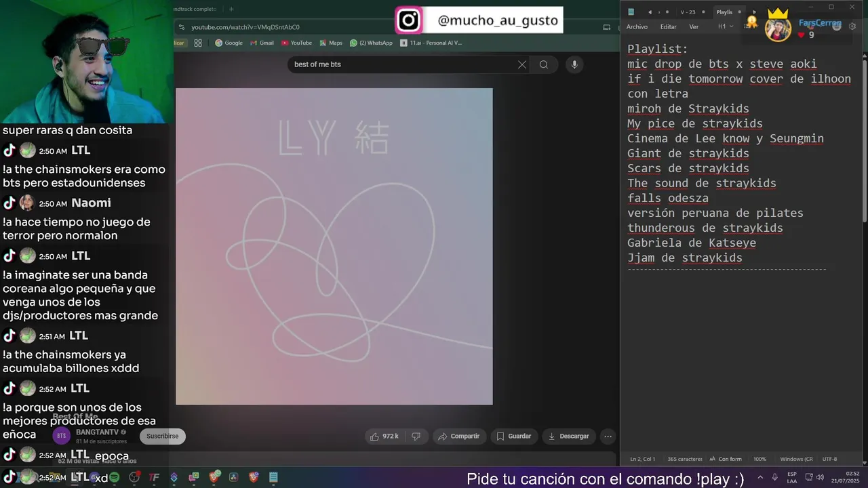This screenshot has width=868, height=488.
Task: Open the Windows (CR line ending selector
Action: click(796, 459)
